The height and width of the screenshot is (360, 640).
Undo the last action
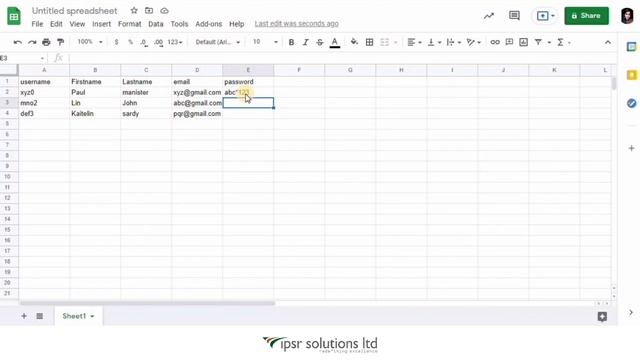tap(18, 42)
